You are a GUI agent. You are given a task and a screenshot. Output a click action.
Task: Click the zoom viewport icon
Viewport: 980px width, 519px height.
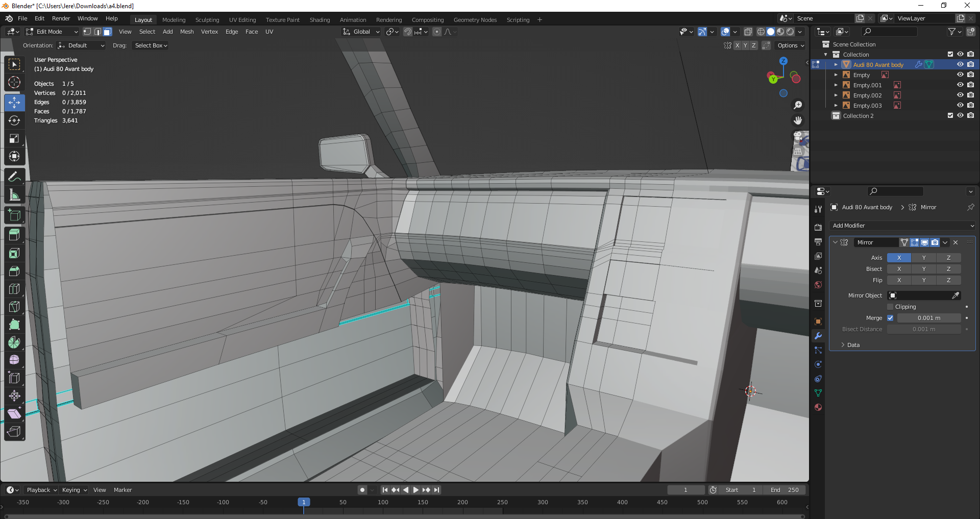click(797, 105)
